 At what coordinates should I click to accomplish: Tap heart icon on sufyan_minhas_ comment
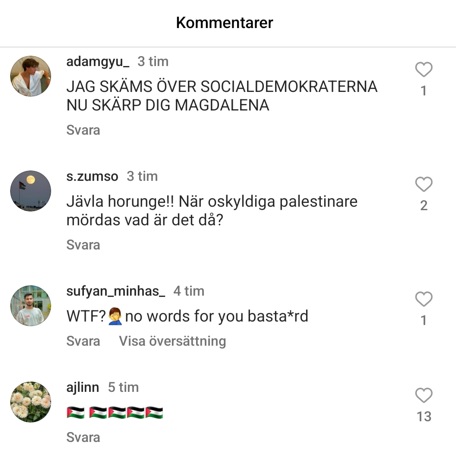coord(424,299)
